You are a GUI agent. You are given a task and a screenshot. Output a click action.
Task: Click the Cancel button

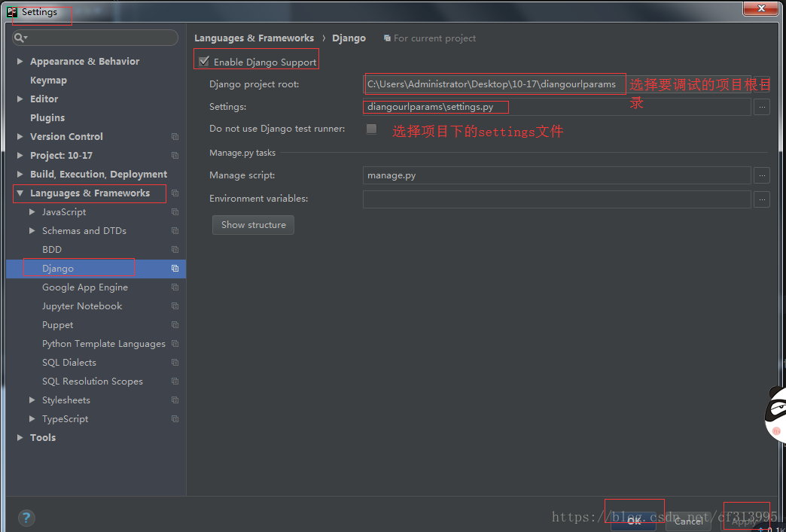[x=688, y=521]
